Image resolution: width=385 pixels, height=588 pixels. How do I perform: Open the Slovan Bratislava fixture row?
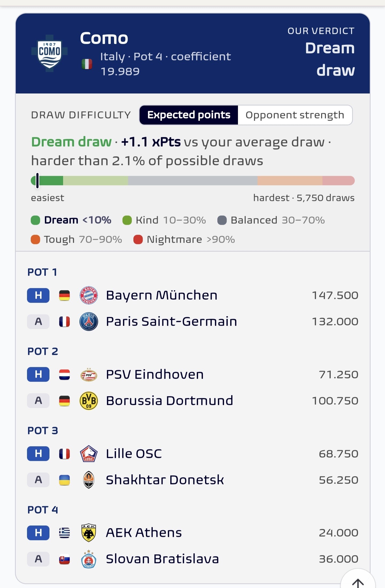[x=192, y=559]
